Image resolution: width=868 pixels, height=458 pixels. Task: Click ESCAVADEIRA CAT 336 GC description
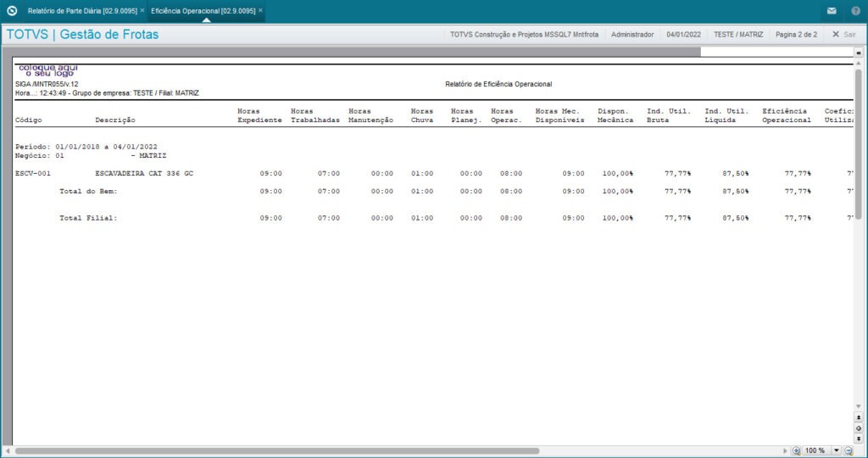pos(144,173)
